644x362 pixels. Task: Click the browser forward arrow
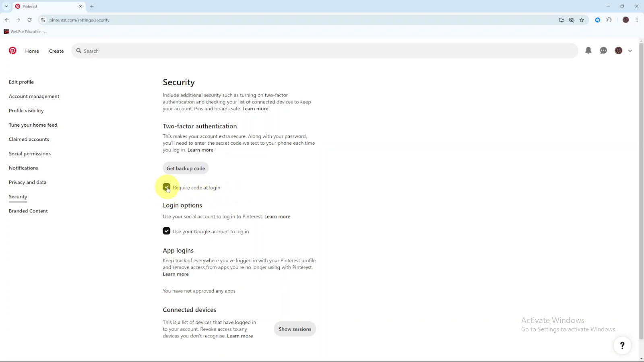[18, 20]
